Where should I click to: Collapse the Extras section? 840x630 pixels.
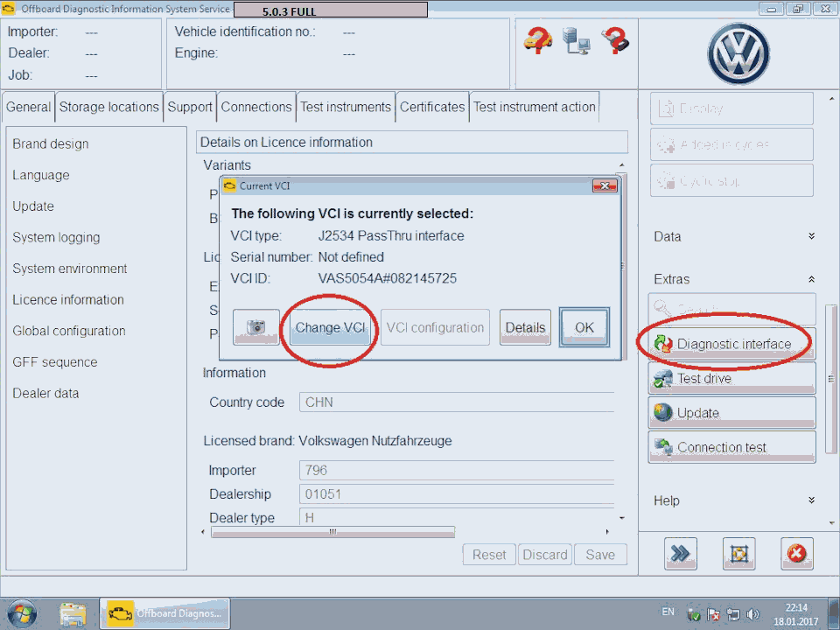(811, 279)
